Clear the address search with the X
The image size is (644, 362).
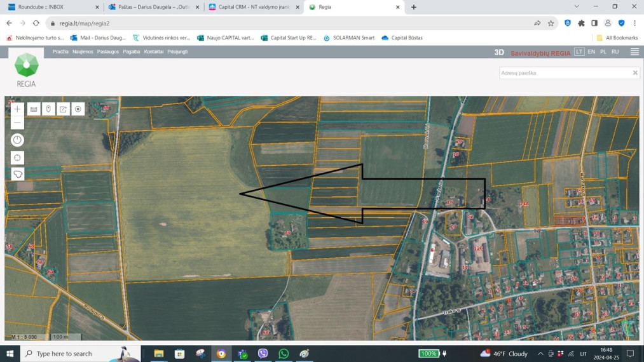pos(635,72)
